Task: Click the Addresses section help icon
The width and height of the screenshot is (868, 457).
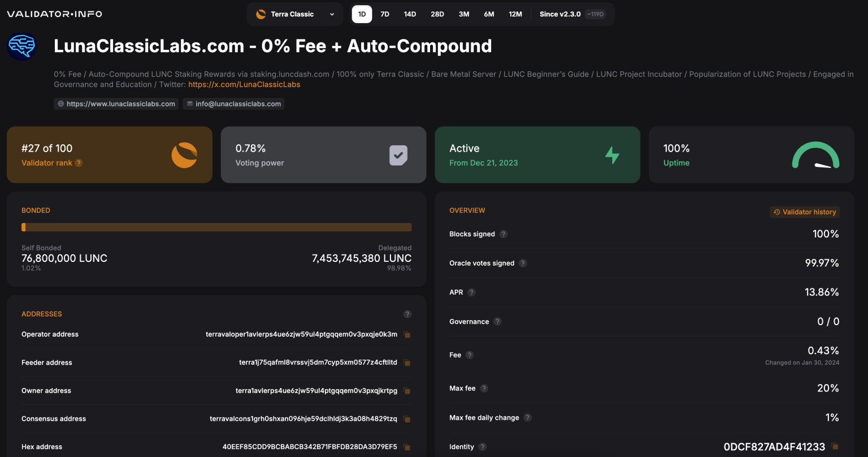Action: point(407,314)
